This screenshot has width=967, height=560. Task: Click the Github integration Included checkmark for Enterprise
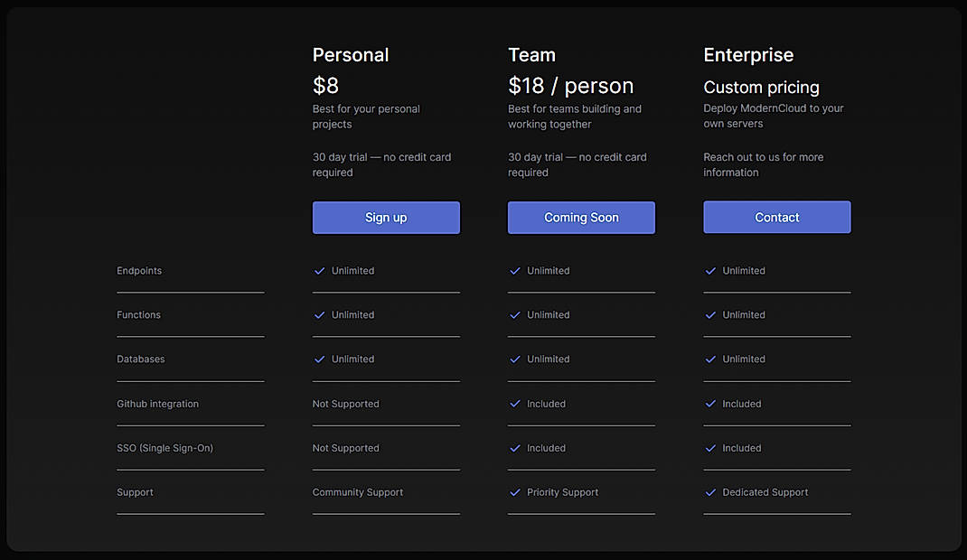(710, 404)
